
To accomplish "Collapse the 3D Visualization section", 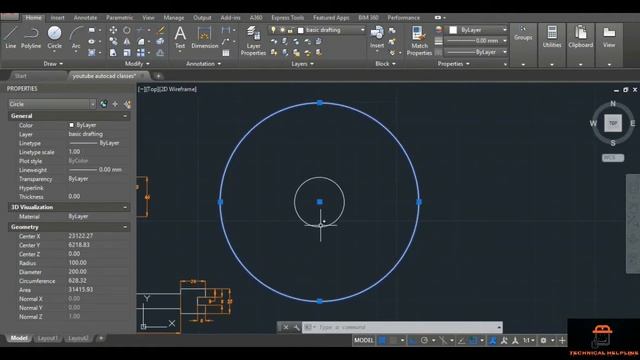I will [x=125, y=207].
